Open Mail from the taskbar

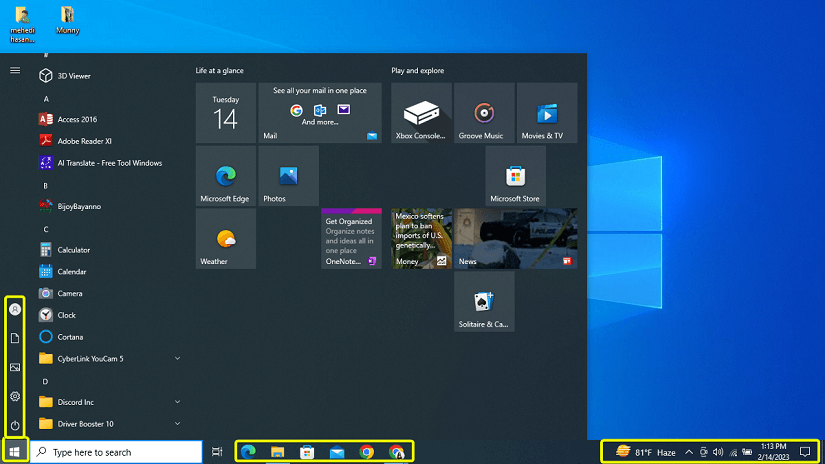point(337,452)
